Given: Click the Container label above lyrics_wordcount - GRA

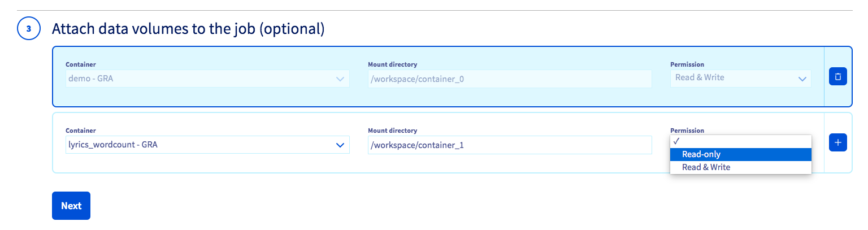Looking at the screenshot, I should (x=80, y=131).
